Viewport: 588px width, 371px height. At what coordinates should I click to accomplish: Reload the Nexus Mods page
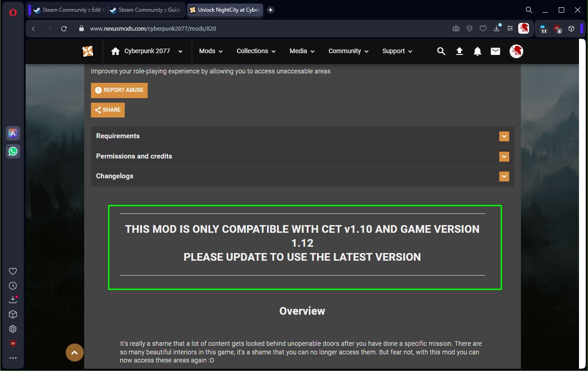pos(64,28)
